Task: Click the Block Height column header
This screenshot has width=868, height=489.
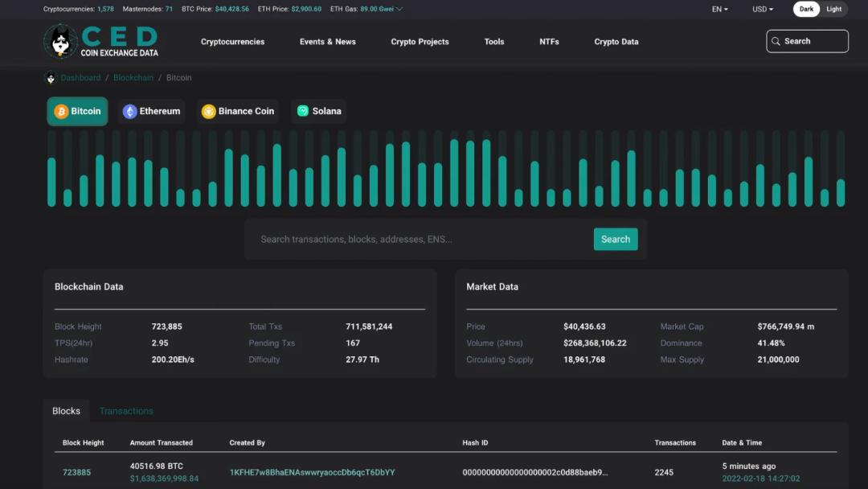Action: point(83,443)
